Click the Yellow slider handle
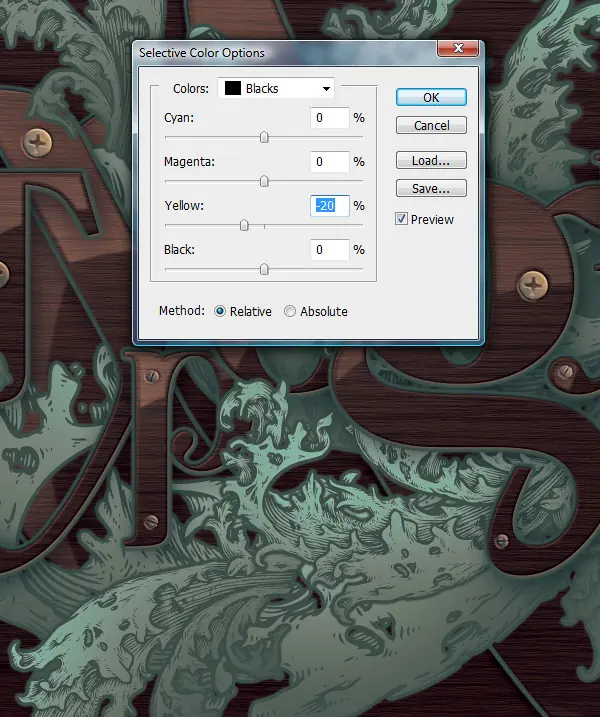 pos(244,225)
